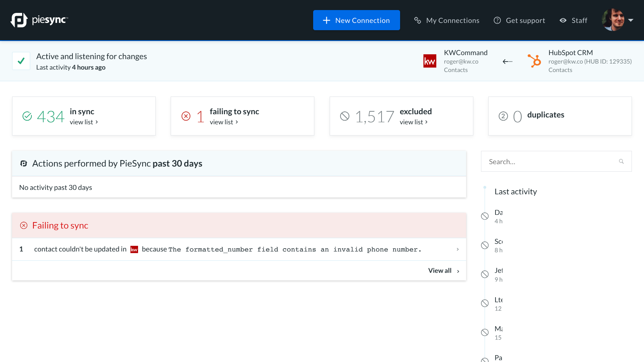Click the No activity past 30 days text
Viewport: 644px width, 362px height.
[x=56, y=187]
